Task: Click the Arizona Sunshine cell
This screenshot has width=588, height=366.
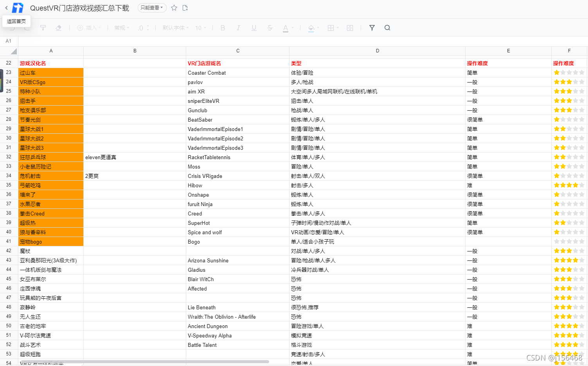Action: tap(238, 260)
